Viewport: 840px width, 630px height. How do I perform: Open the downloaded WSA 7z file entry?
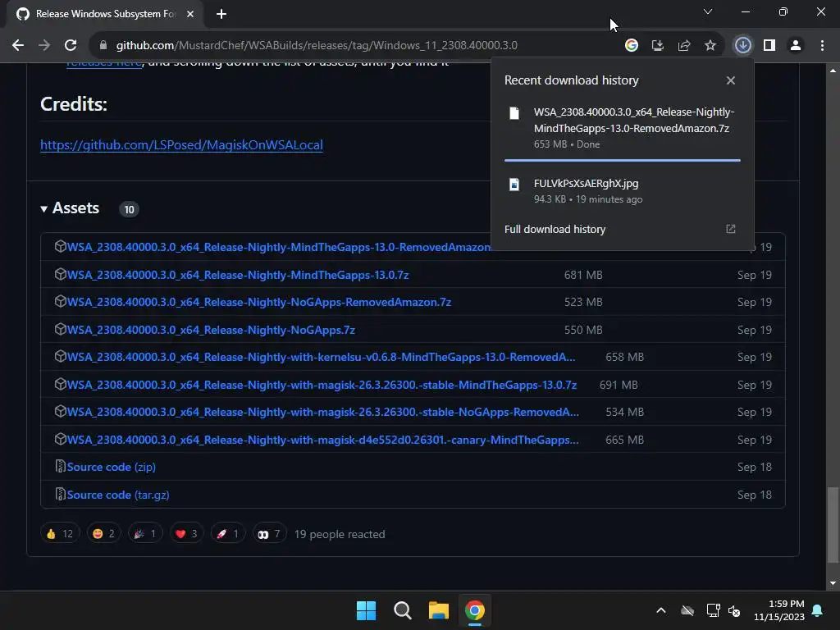click(623, 128)
